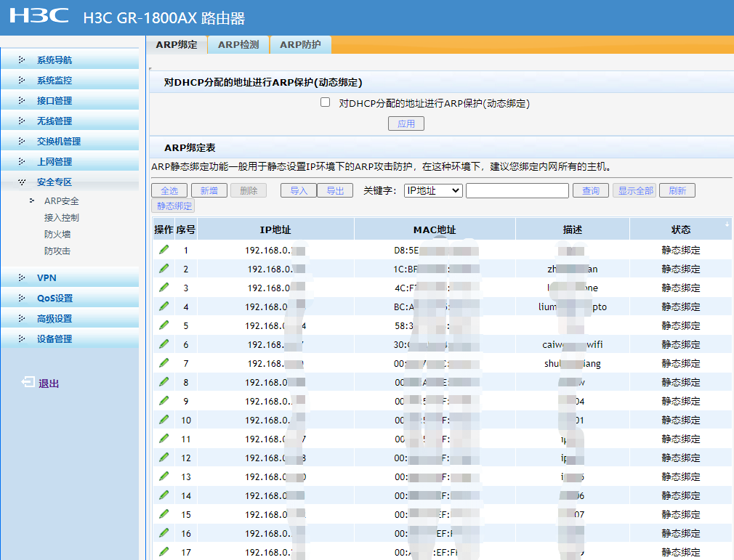
Task: Expand the VPN menu section
Action: click(x=47, y=277)
